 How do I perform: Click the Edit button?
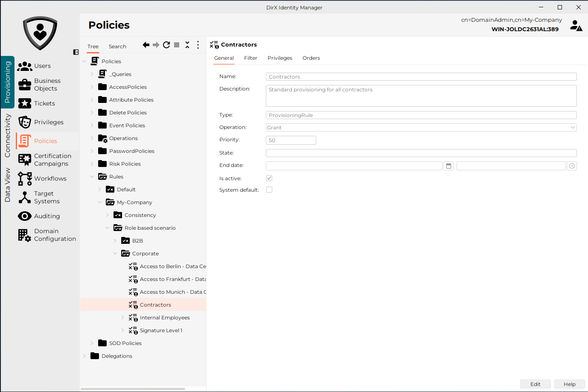click(536, 384)
